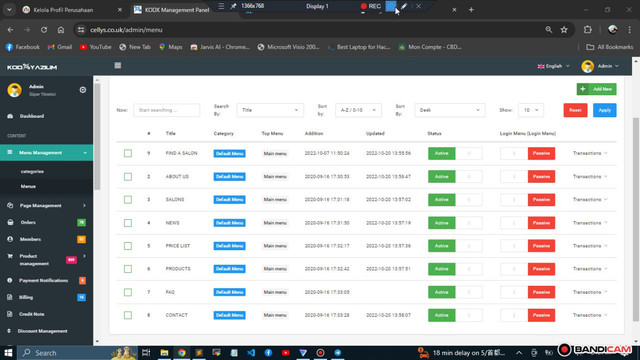
Task: Reload the page with browser refresh icon
Action: coord(44,30)
